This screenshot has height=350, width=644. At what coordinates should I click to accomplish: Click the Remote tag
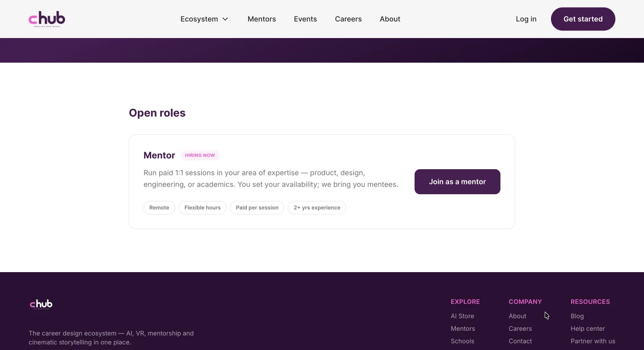(x=159, y=208)
